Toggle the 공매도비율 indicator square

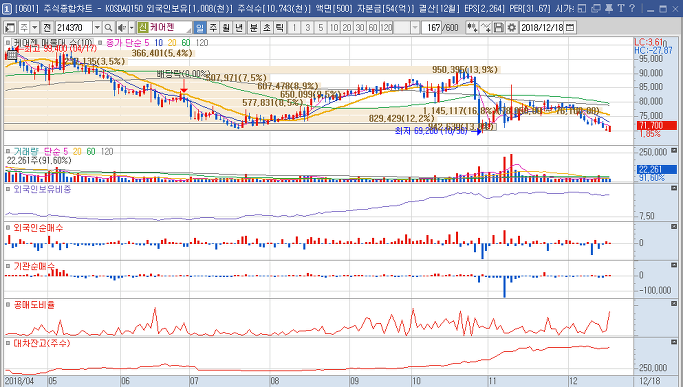point(8,305)
